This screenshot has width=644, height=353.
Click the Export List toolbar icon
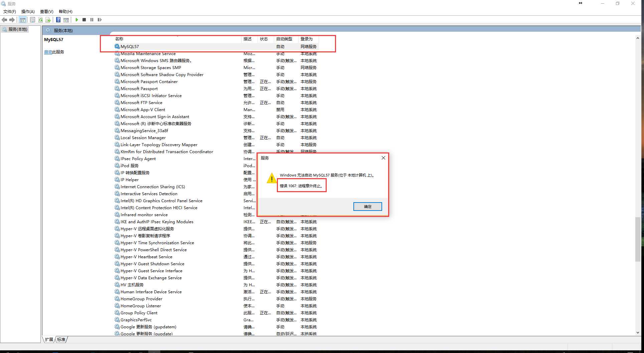48,20
